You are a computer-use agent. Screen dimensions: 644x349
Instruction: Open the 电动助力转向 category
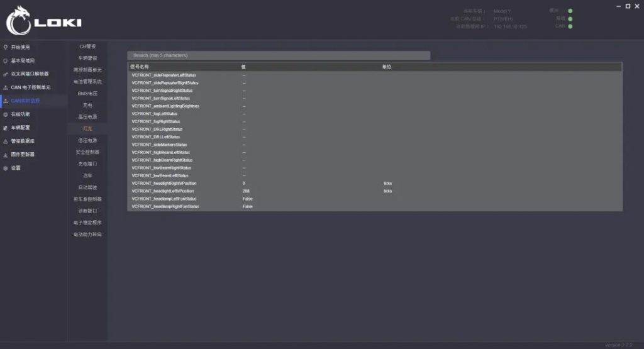coord(87,235)
